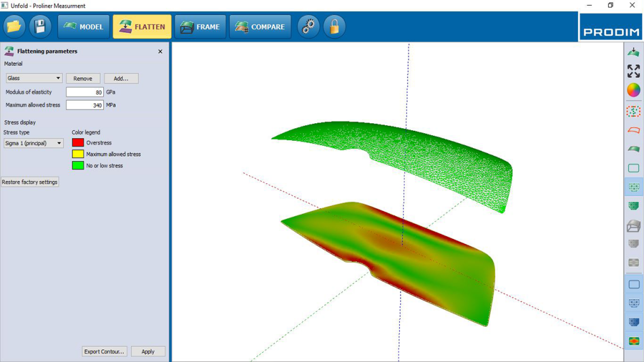Toggle the green wireframe mesh view

pos(633,187)
